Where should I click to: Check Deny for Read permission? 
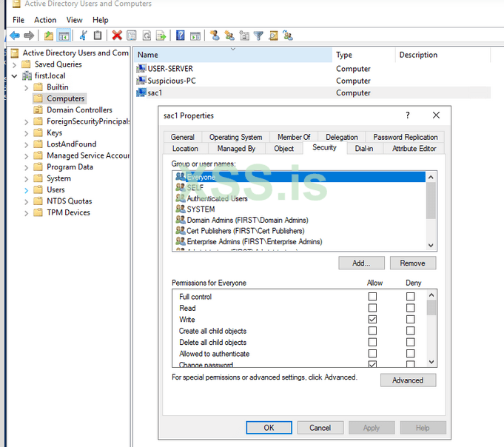tap(411, 308)
